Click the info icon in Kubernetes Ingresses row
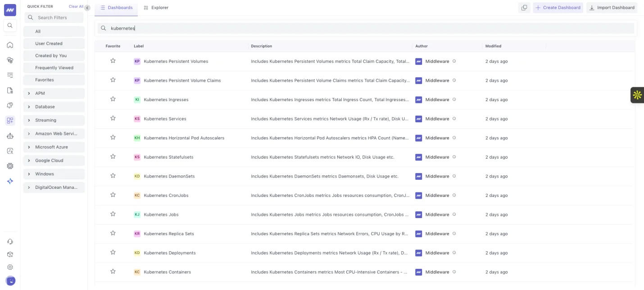 pyautogui.click(x=454, y=99)
